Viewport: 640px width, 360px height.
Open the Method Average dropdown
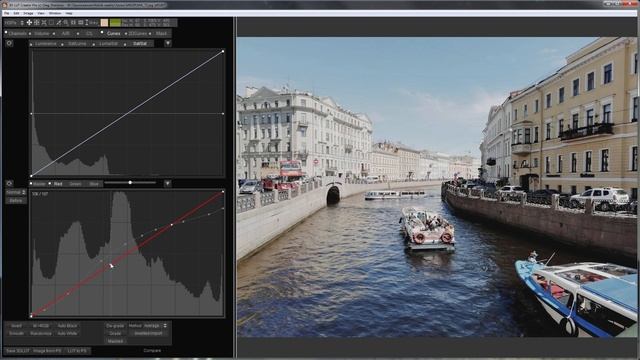156,326
